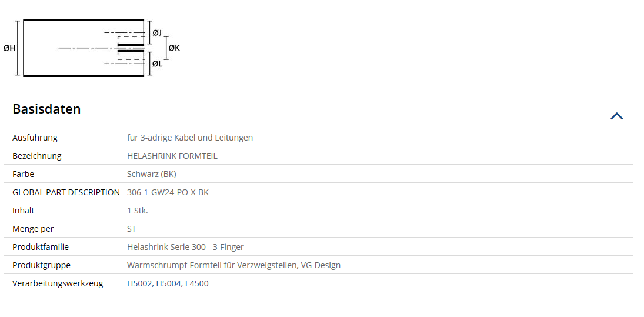Select the 306-1-GW24-PO-X-BK part description value

(x=168, y=192)
